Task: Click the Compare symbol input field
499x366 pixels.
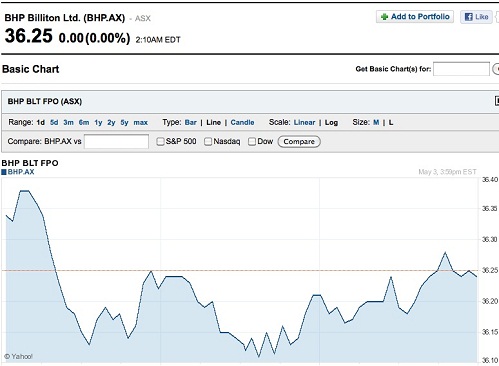Action: 116,141
